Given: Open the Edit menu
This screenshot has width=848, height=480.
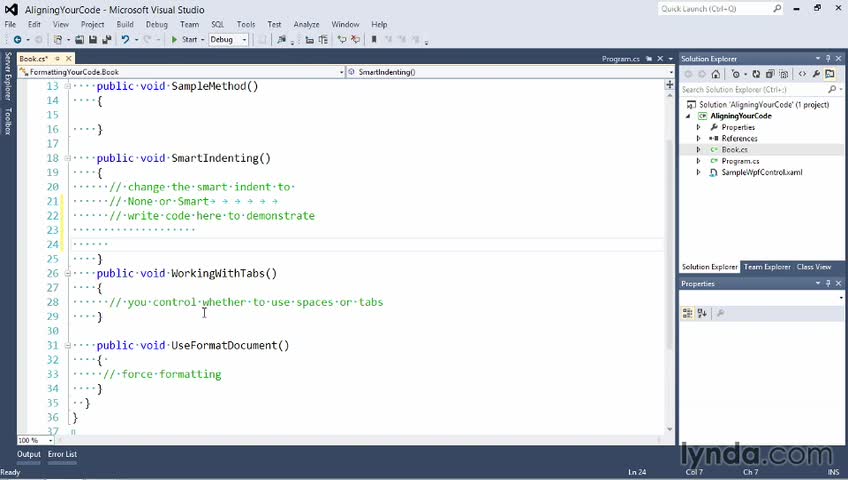Looking at the screenshot, I should [34, 24].
